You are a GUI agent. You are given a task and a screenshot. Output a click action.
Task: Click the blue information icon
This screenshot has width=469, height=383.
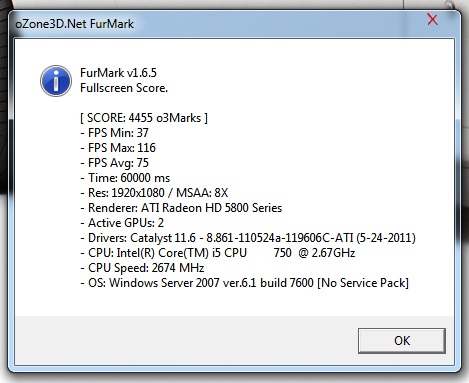(56, 81)
